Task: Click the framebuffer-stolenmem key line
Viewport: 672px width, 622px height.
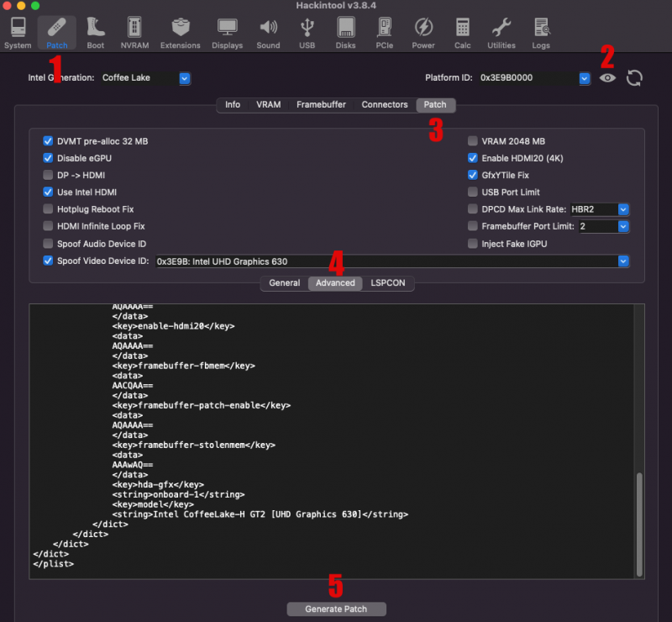Action: tap(194, 445)
